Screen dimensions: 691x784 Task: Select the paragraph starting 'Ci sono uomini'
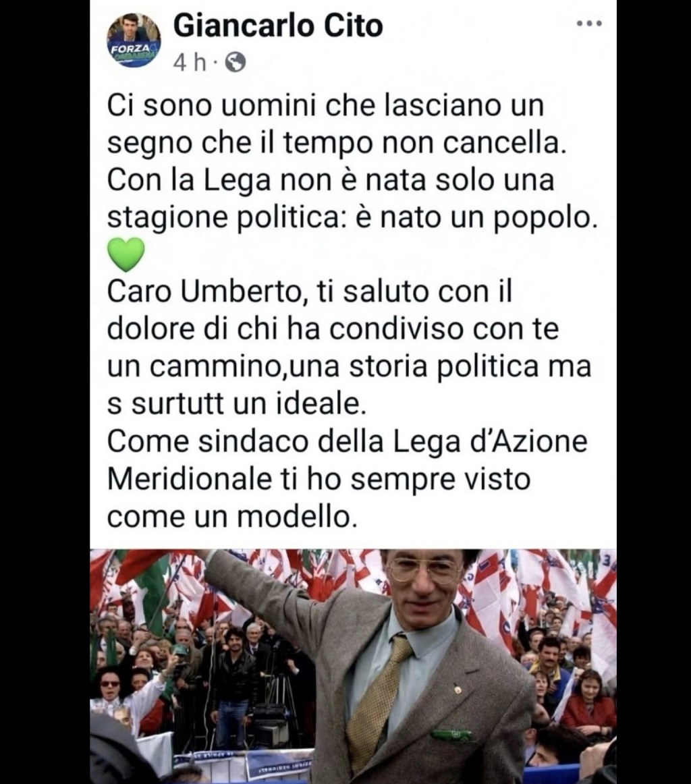(x=352, y=161)
